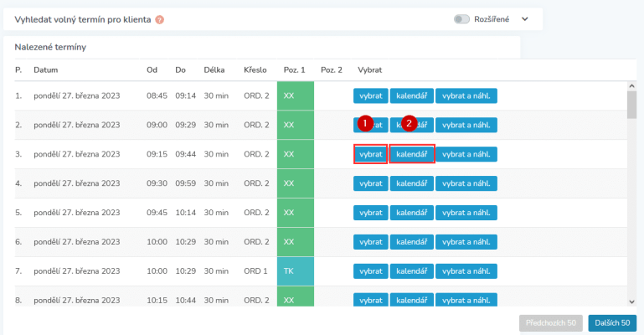Click the Předchozích 50 button
Viewport: 644px width, 335px height.
[x=551, y=323]
